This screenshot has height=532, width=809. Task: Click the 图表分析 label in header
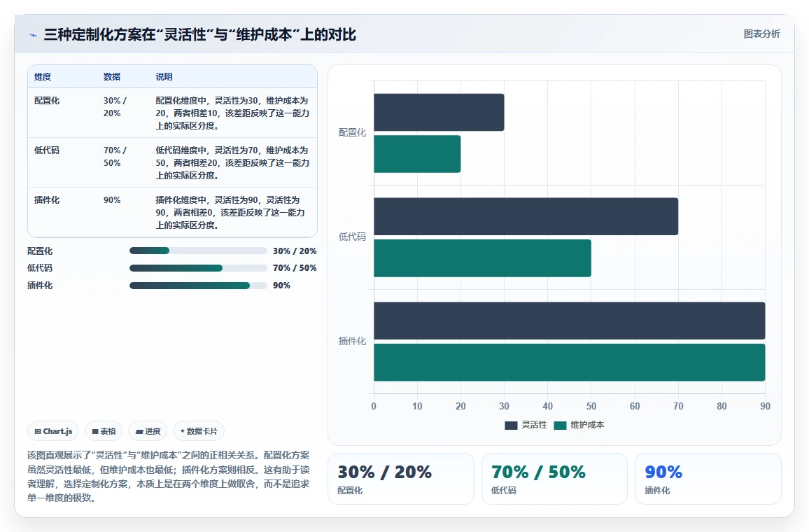[x=761, y=34]
